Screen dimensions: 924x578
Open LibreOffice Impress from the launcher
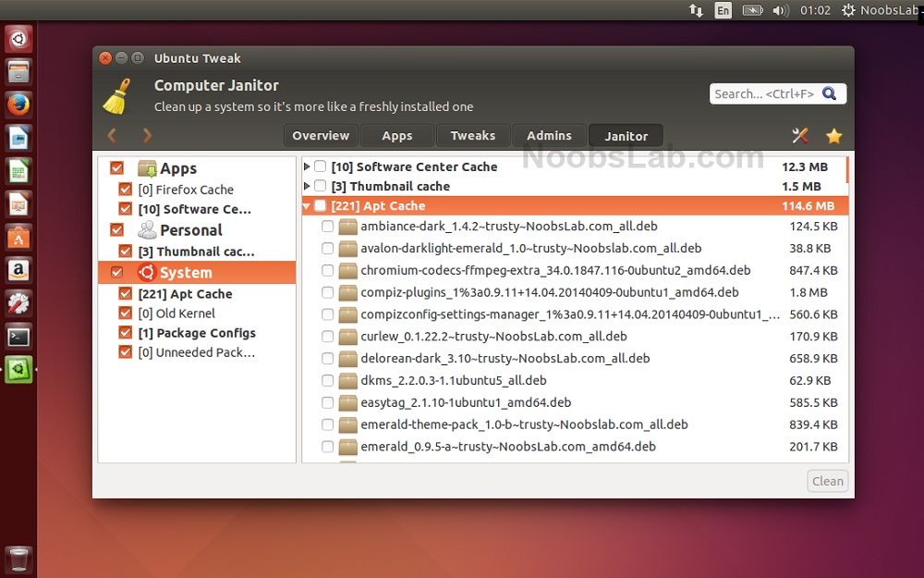click(18, 204)
